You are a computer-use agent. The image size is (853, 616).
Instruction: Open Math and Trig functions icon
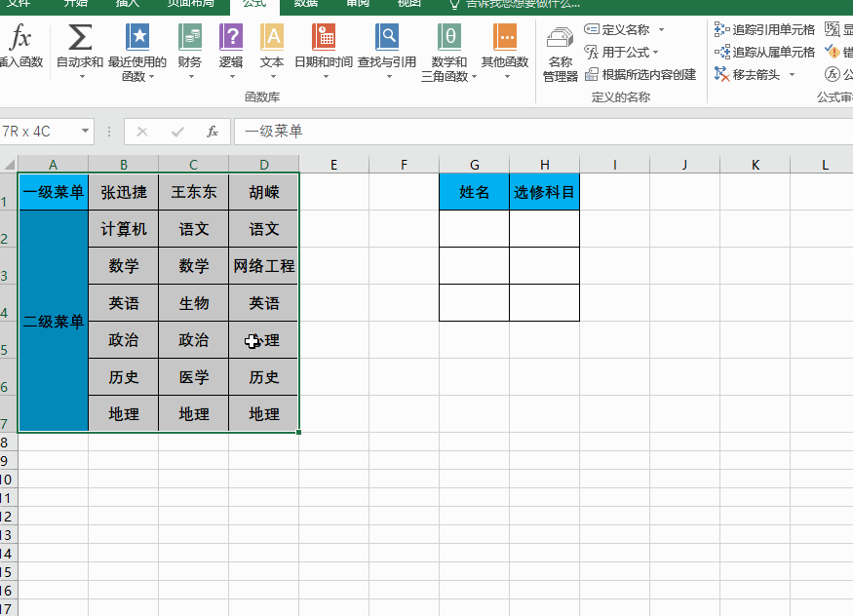pos(449,37)
